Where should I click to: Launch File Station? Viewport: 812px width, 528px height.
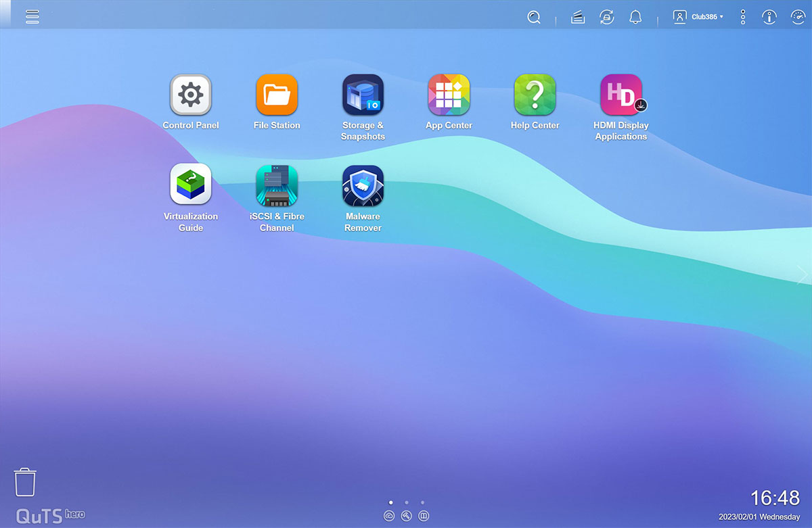click(277, 95)
